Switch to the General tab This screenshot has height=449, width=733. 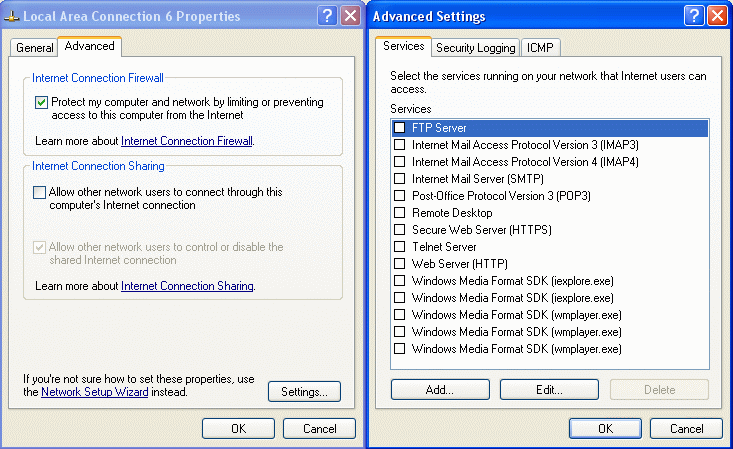[x=35, y=48]
